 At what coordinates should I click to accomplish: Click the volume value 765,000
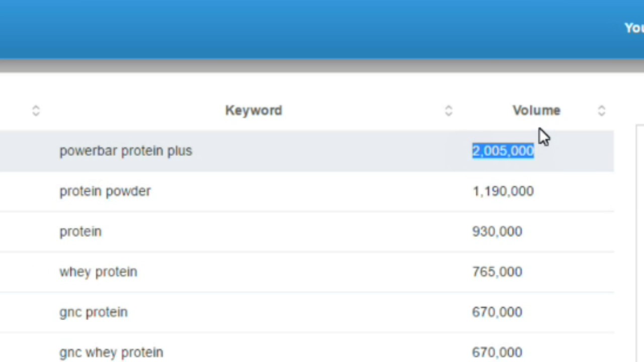pos(497,271)
